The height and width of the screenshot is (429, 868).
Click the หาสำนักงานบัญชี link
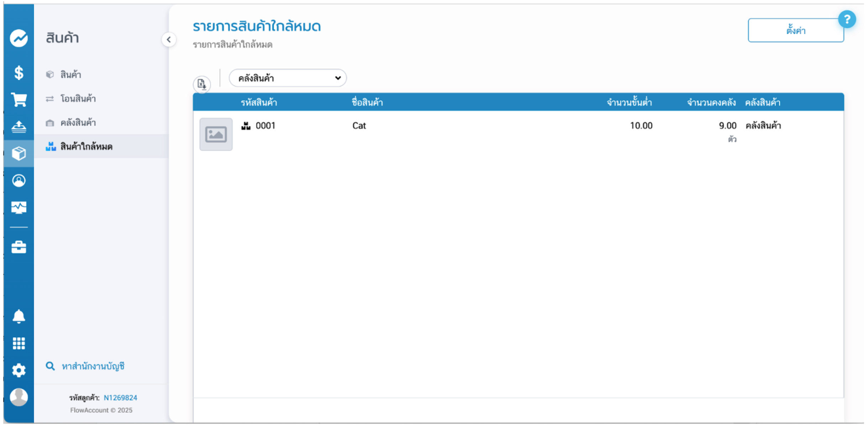pyautogui.click(x=93, y=366)
